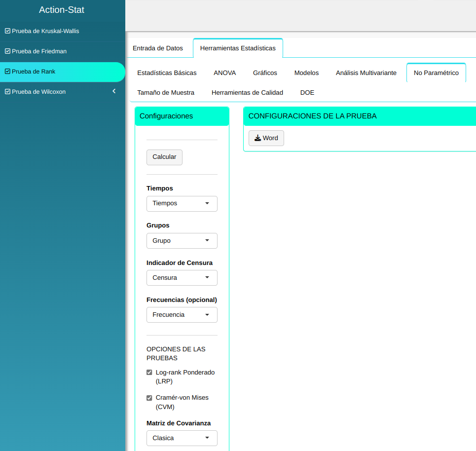Switch to Entrada de Datos tab
476x451 pixels.
pyautogui.click(x=158, y=48)
